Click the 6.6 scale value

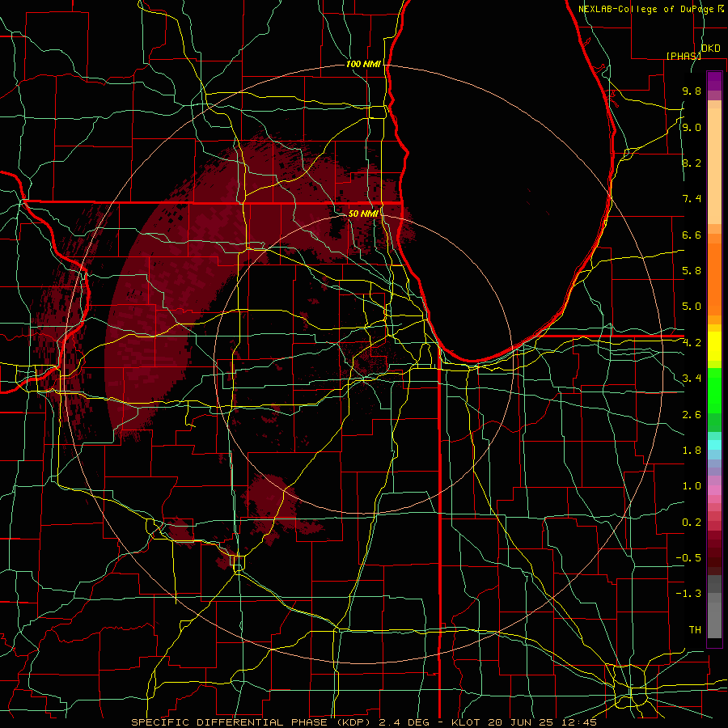[x=692, y=235]
